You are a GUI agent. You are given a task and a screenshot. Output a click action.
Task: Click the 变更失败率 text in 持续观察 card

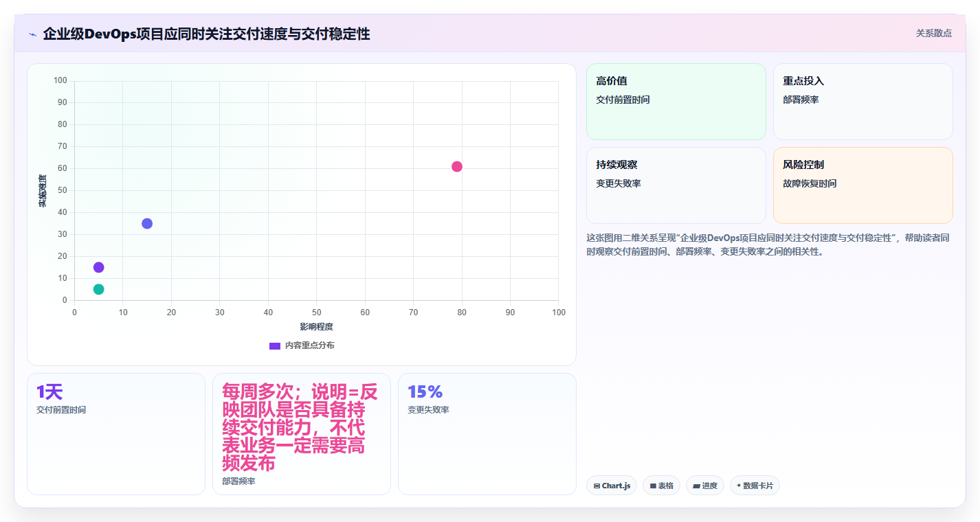[x=619, y=183]
